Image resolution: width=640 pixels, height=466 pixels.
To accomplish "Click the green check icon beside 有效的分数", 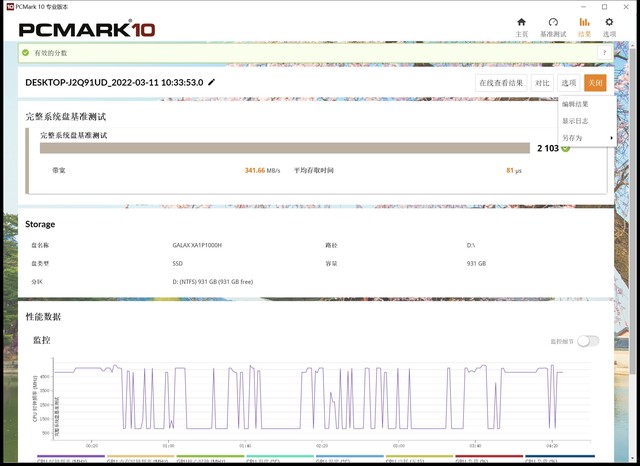I will (26, 53).
